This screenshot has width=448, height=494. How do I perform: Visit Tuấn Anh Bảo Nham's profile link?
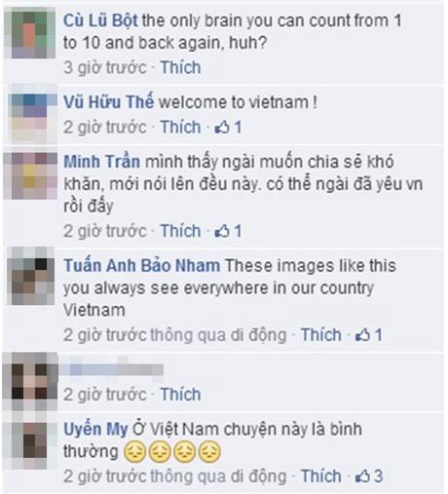(x=141, y=266)
